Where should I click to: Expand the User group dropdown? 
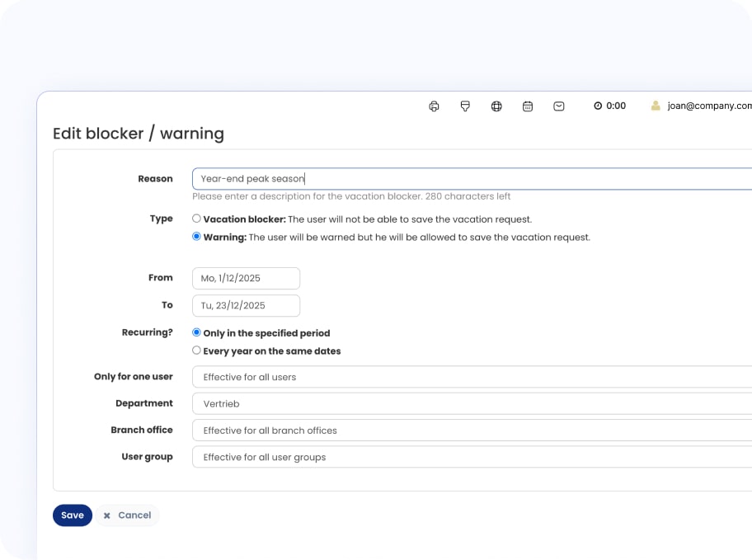(472, 457)
